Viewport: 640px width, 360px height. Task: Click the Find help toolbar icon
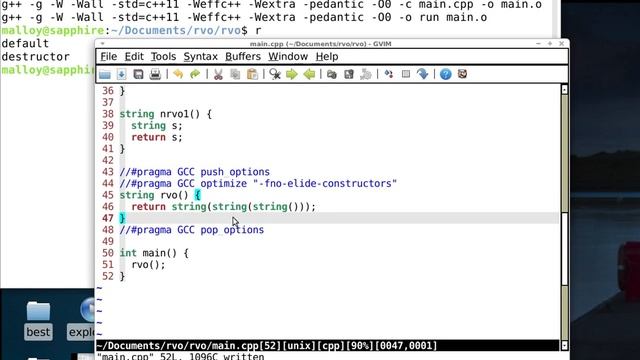pos(462,74)
